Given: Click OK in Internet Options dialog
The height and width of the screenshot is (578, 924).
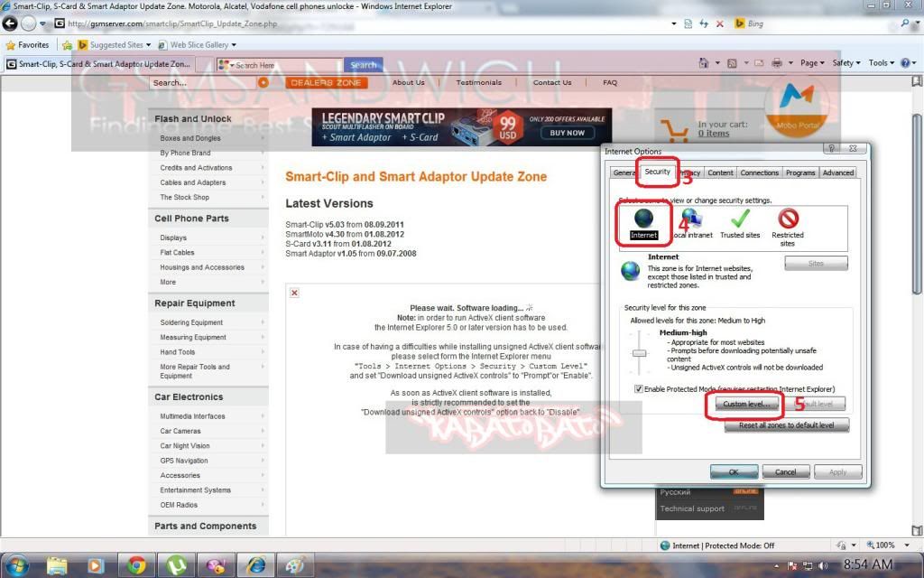Looking at the screenshot, I should tap(735, 471).
